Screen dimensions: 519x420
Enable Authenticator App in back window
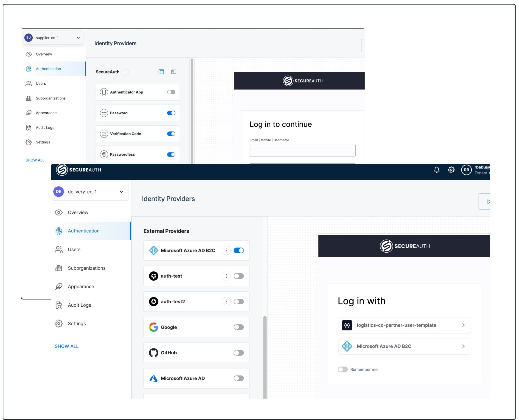pos(171,92)
